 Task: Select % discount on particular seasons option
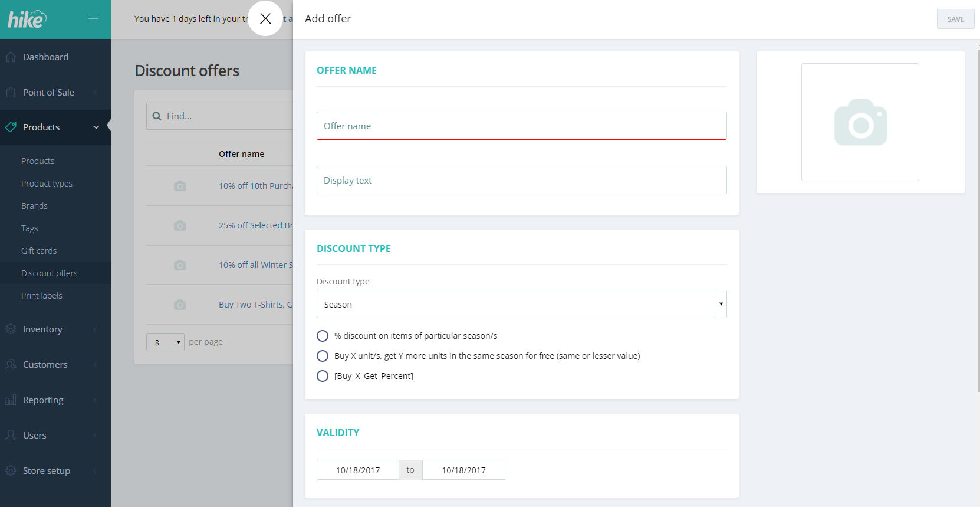point(323,336)
